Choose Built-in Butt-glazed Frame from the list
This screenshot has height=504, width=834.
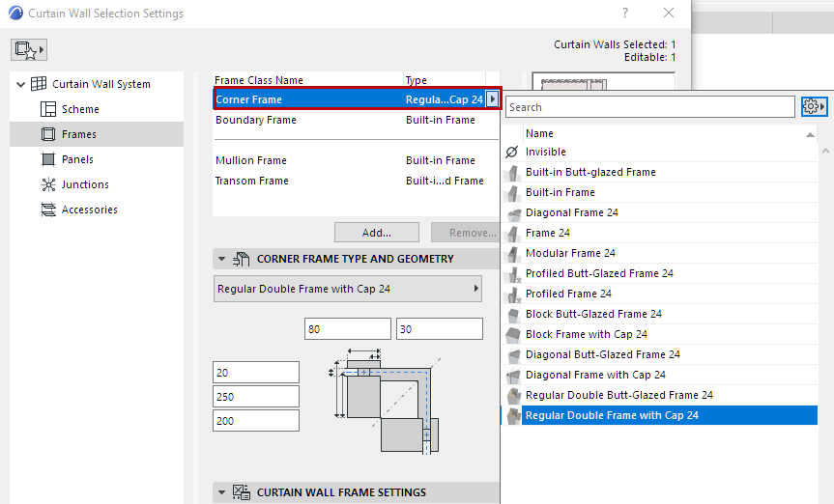coord(659,172)
